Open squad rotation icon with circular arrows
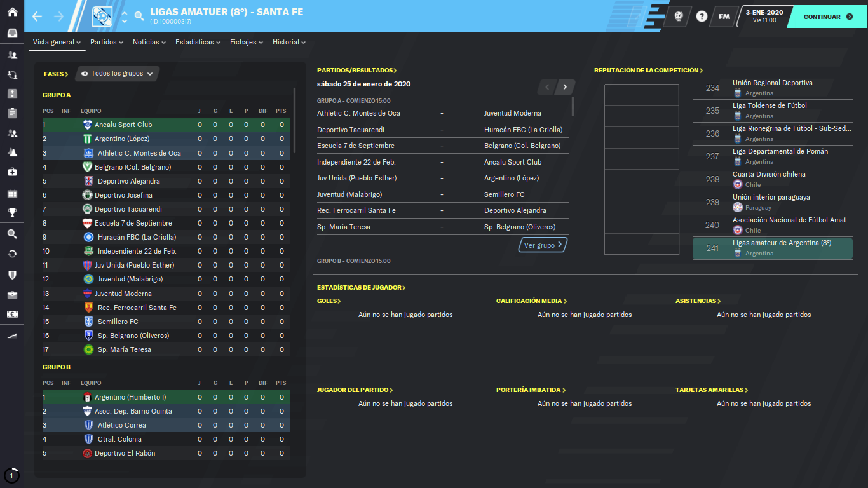 [x=11, y=74]
